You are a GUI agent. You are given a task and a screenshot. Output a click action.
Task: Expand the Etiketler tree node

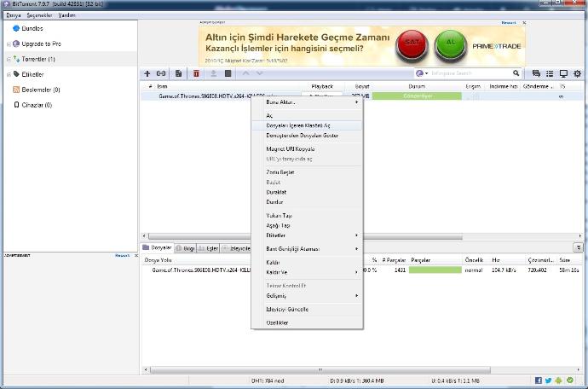coord(9,74)
